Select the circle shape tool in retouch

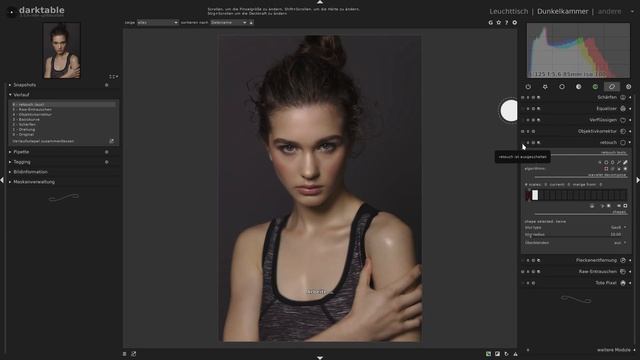pos(606,162)
